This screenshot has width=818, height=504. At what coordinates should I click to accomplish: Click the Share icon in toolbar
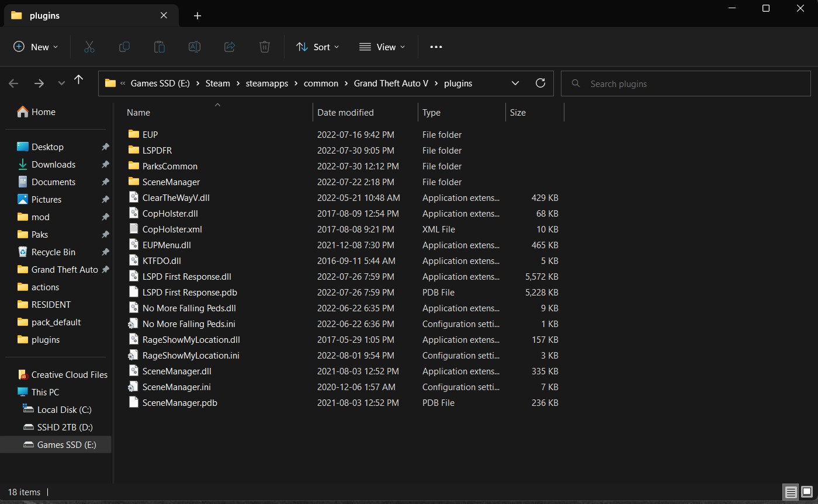[x=230, y=47]
